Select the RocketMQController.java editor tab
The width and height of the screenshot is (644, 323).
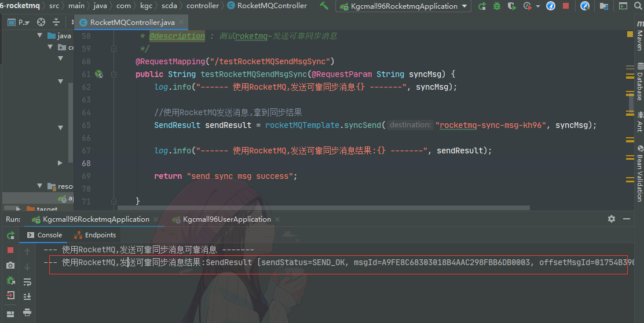click(x=132, y=22)
